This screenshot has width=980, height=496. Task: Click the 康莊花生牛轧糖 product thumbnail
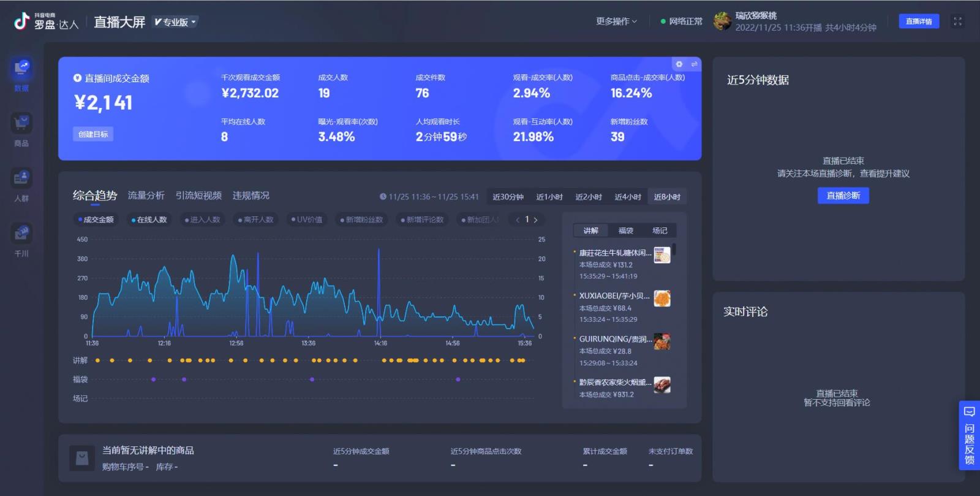(661, 255)
